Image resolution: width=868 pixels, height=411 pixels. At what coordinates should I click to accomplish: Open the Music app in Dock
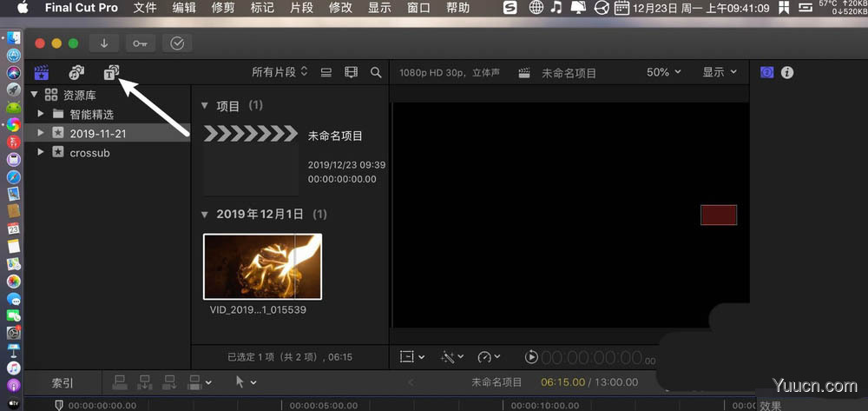click(x=13, y=368)
